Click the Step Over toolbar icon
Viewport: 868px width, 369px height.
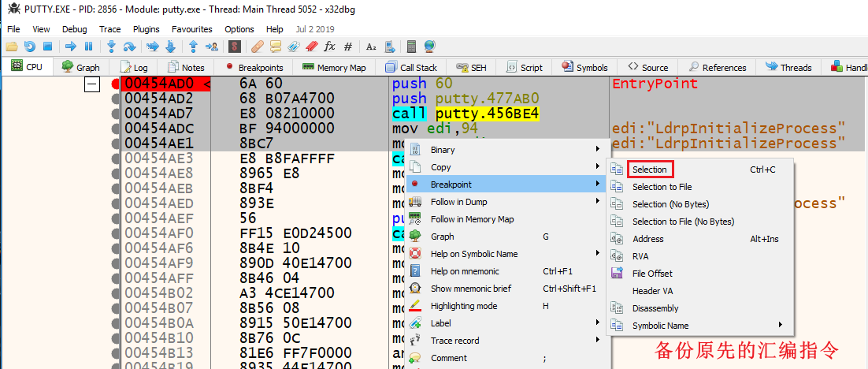point(129,47)
